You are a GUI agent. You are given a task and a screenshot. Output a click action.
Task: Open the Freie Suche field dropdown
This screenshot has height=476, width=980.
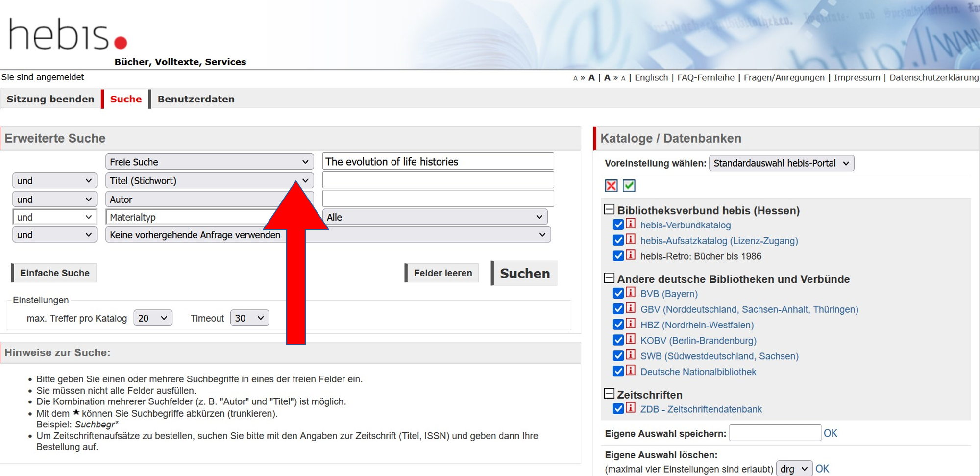pyautogui.click(x=209, y=162)
